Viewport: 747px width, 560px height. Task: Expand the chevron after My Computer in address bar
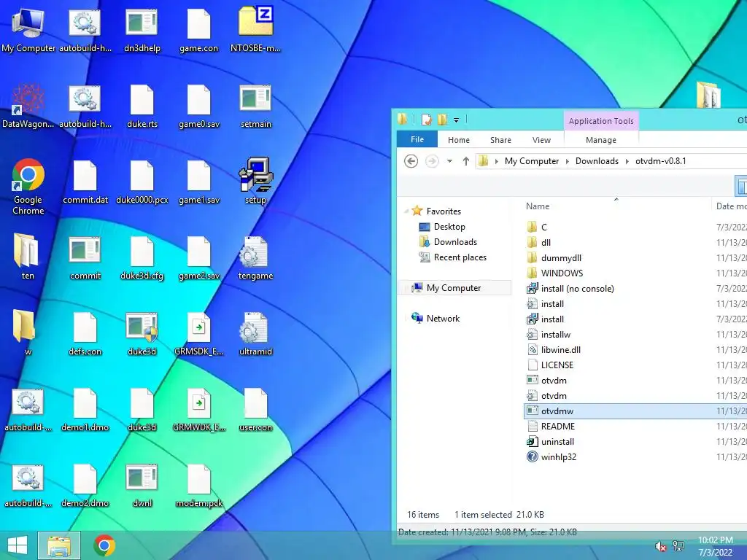[567, 161]
